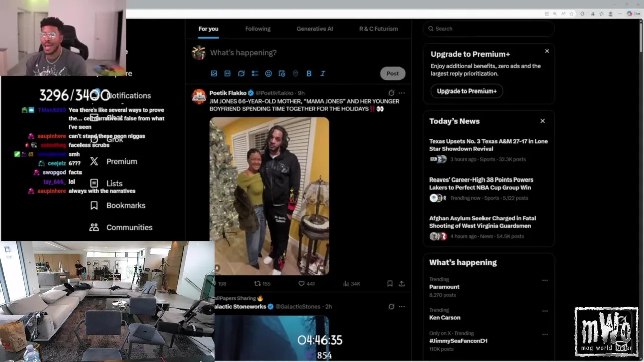This screenshot has width=644, height=362.
Task: Click the Post button
Action: [x=392, y=73]
